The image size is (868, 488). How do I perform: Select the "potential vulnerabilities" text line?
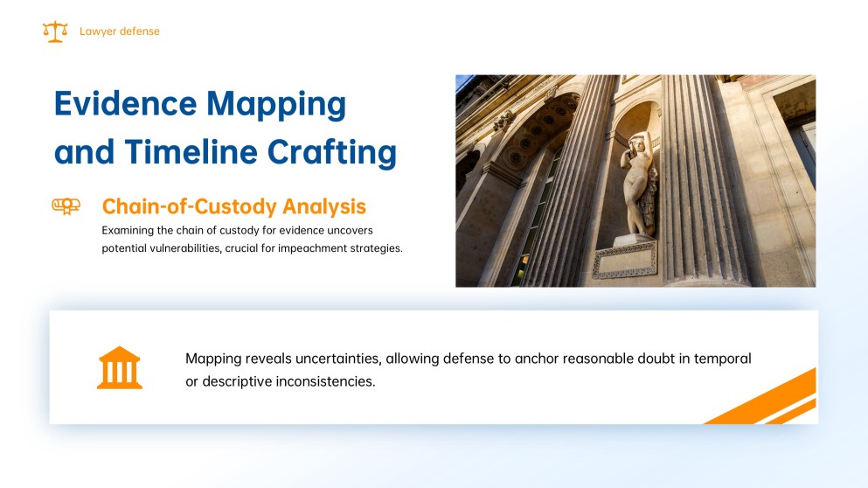(x=252, y=248)
